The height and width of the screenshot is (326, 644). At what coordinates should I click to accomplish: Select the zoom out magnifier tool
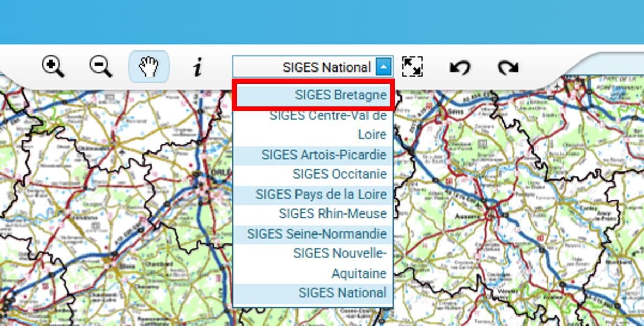tap(99, 67)
